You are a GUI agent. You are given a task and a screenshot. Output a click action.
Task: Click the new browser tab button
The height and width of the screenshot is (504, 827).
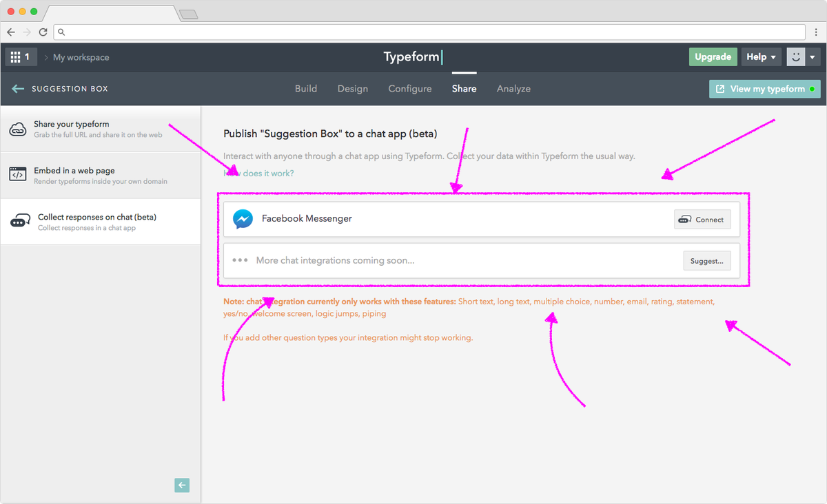click(x=188, y=14)
